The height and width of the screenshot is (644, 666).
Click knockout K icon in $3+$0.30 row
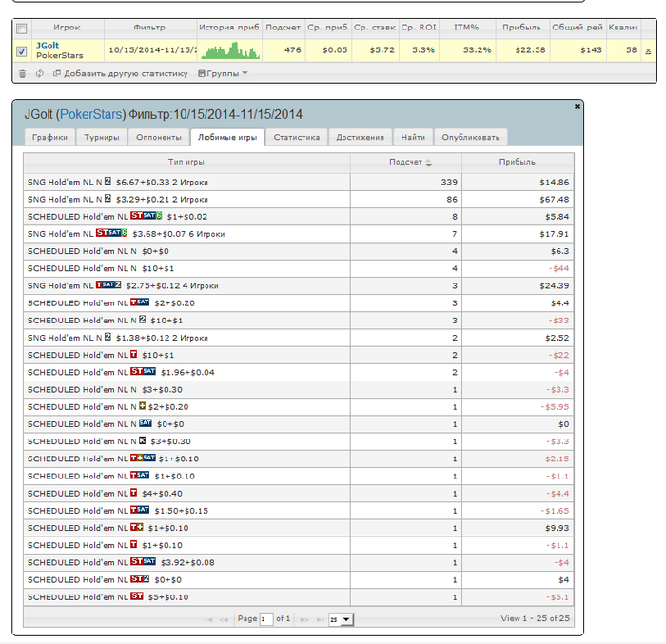pos(143,441)
